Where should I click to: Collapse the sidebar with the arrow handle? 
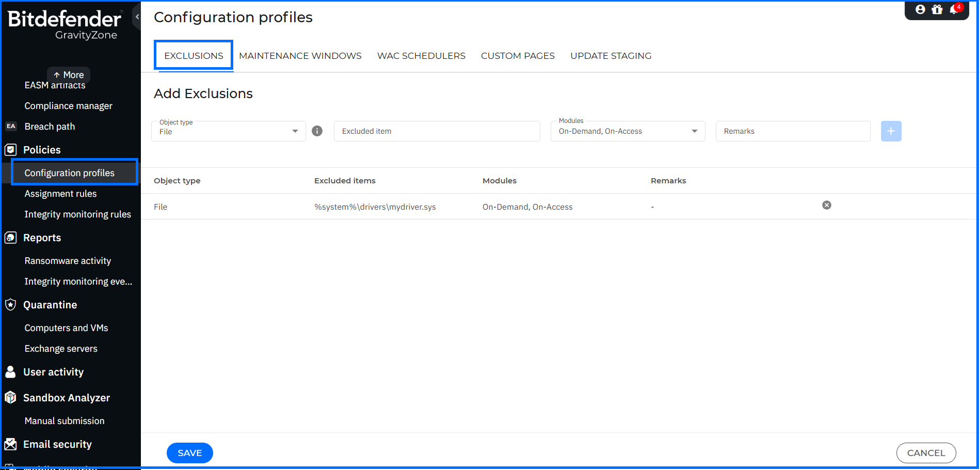[137, 17]
